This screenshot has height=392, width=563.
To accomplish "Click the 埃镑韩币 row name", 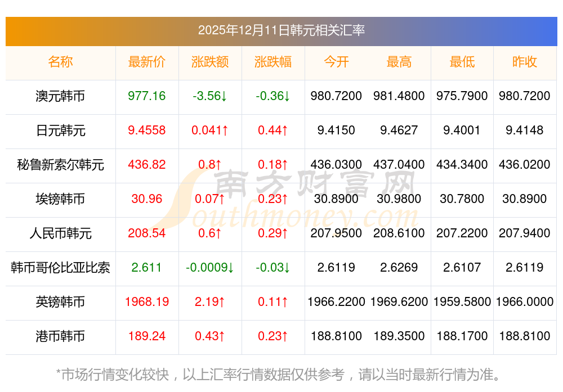I will pos(60,199).
